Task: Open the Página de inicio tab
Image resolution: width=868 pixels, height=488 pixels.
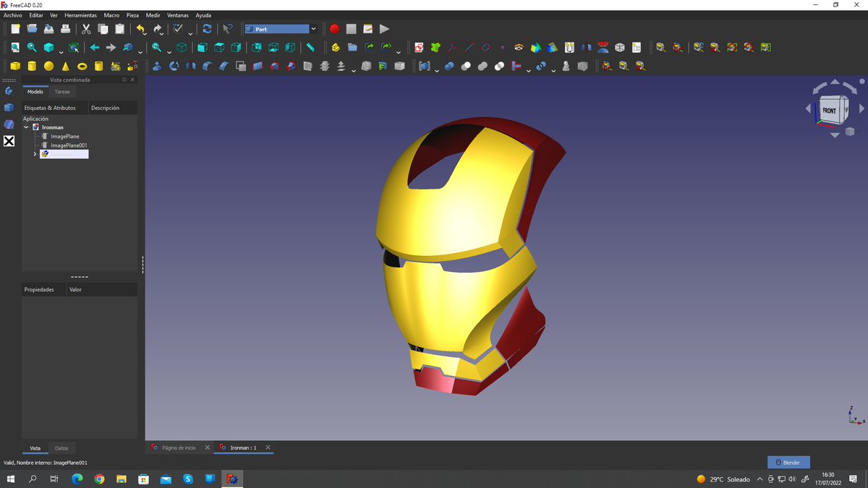Action: 178,448
